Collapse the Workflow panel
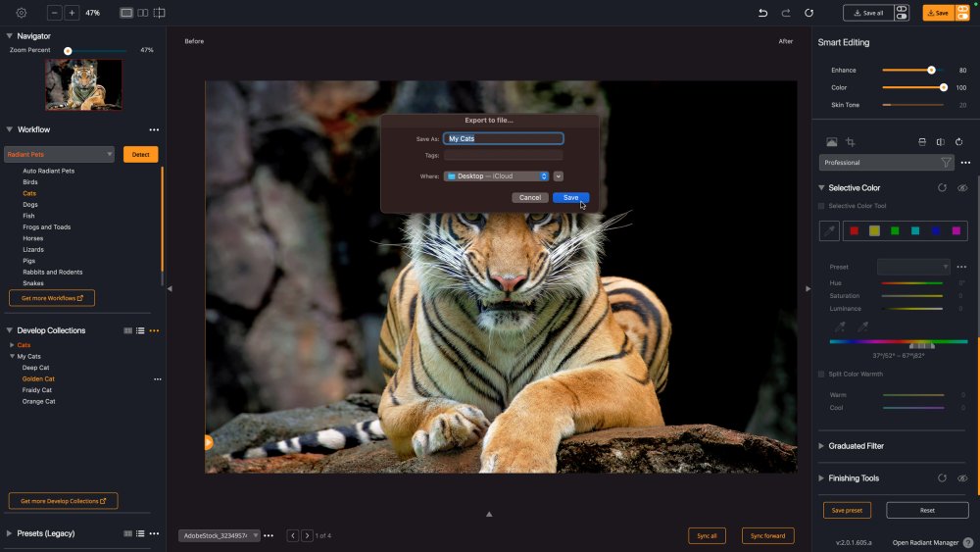Image resolution: width=980 pixels, height=552 pixels. coord(10,129)
